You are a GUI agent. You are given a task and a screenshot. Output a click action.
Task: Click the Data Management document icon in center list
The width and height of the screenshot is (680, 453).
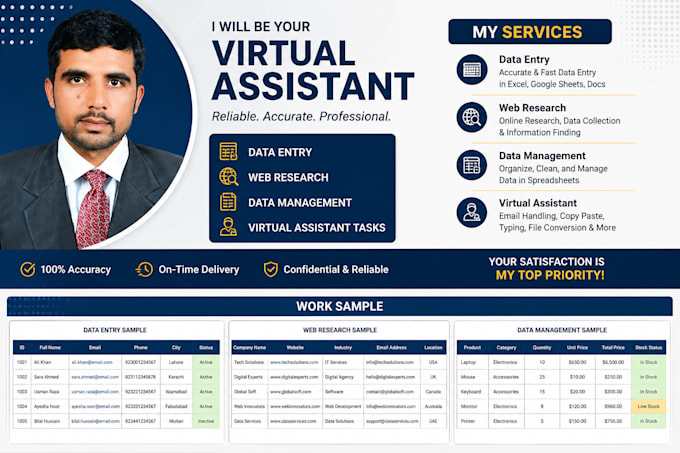pyautogui.click(x=228, y=202)
